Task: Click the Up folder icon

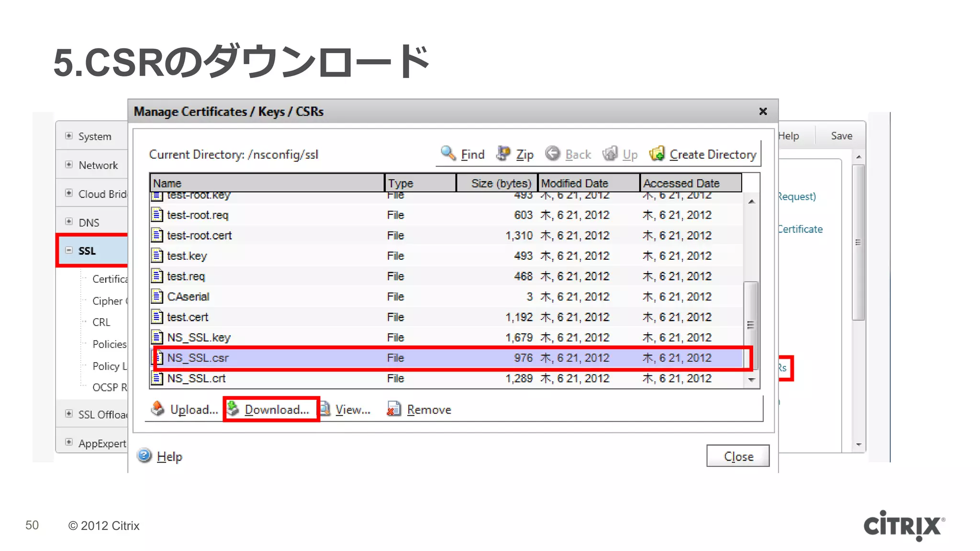Action: click(610, 154)
